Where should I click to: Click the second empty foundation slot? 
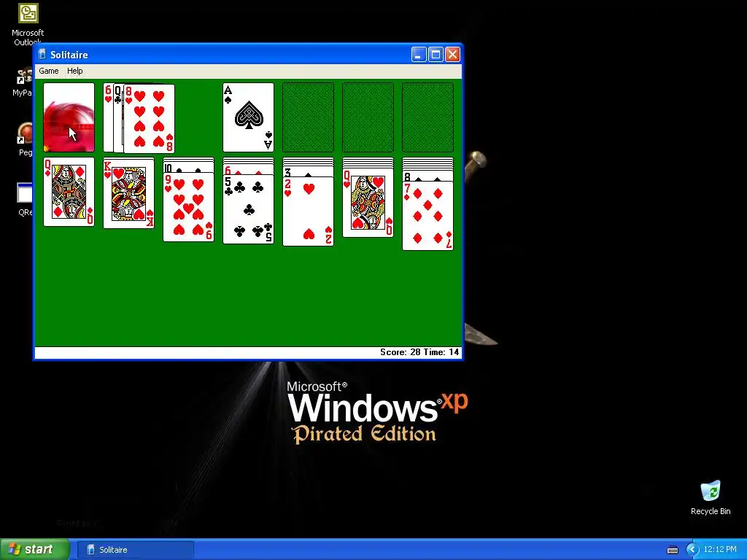pyautogui.click(x=309, y=117)
